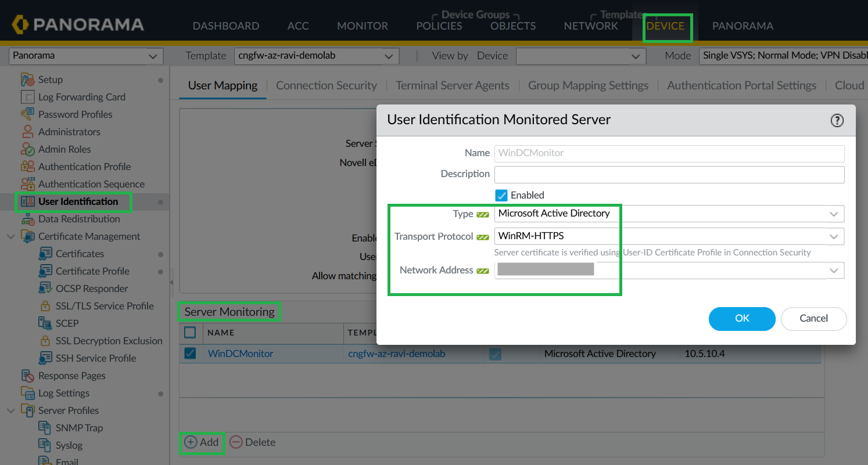
Task: Click the OCSP Responder icon
Action: (x=45, y=289)
